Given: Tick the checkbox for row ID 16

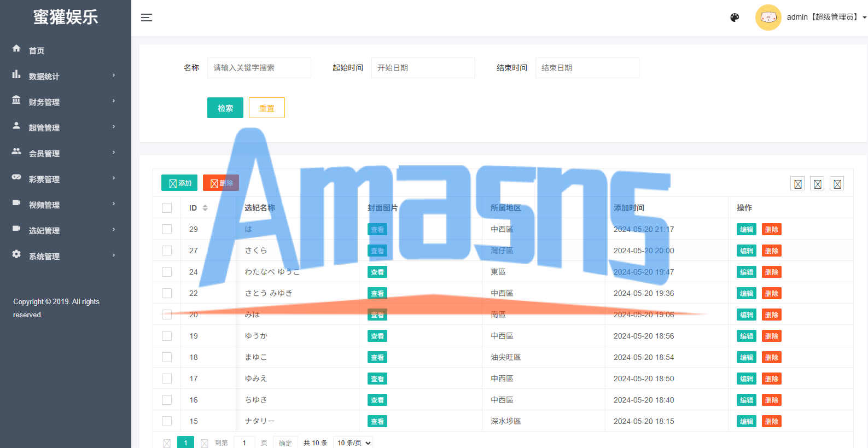Looking at the screenshot, I should pos(167,400).
